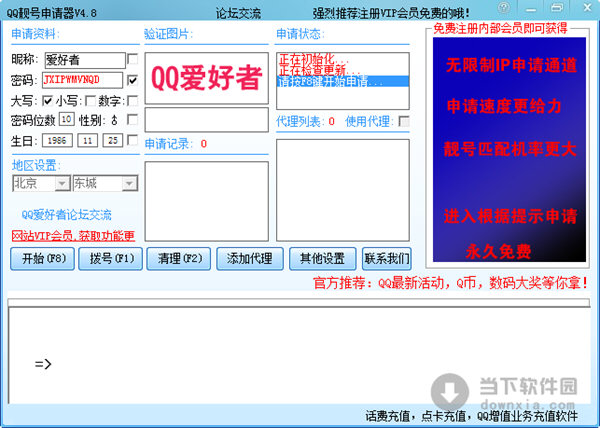Uncheck the password checkbox
The width and height of the screenshot is (600, 428).
(x=132, y=80)
